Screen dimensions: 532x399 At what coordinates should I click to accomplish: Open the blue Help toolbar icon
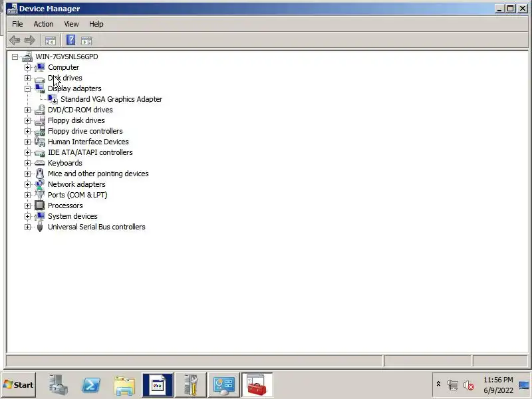pos(70,41)
